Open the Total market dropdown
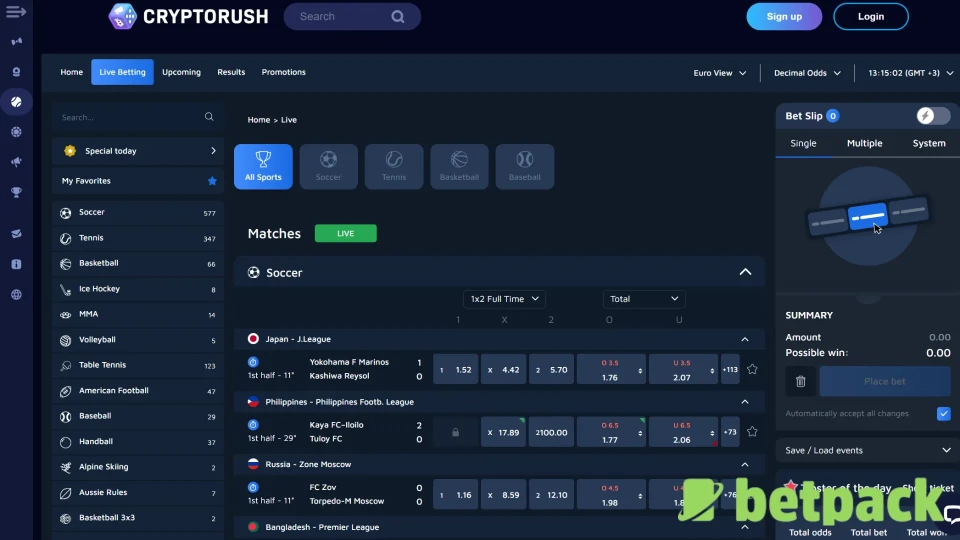Image resolution: width=960 pixels, height=540 pixels. pyautogui.click(x=643, y=299)
